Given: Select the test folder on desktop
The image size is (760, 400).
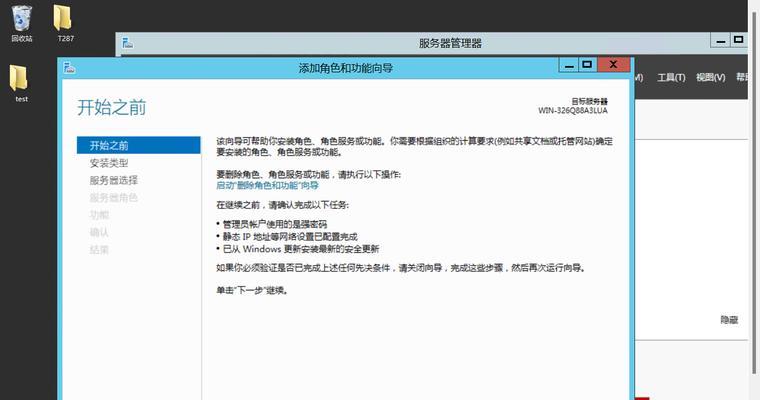Looking at the screenshot, I should pyautogui.click(x=20, y=83).
